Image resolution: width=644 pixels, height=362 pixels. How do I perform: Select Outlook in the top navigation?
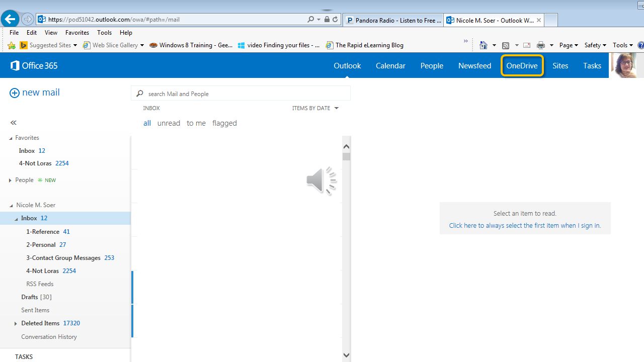pos(347,65)
